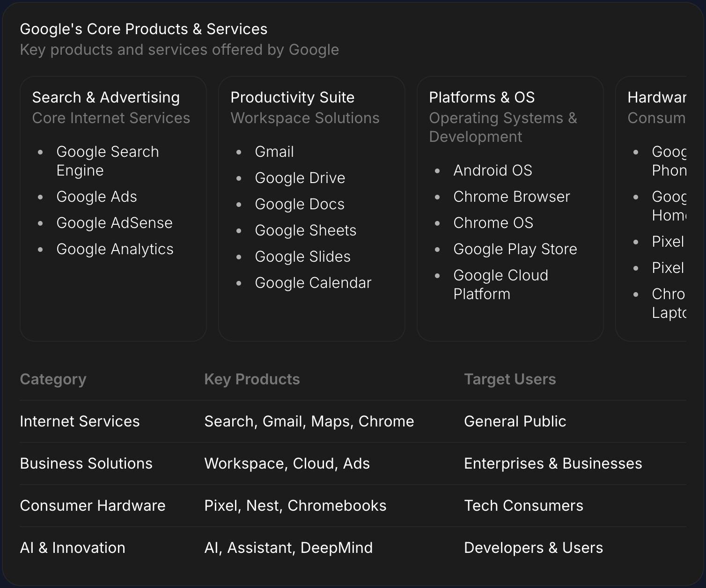Click the Platforms & OS card heading

point(481,97)
